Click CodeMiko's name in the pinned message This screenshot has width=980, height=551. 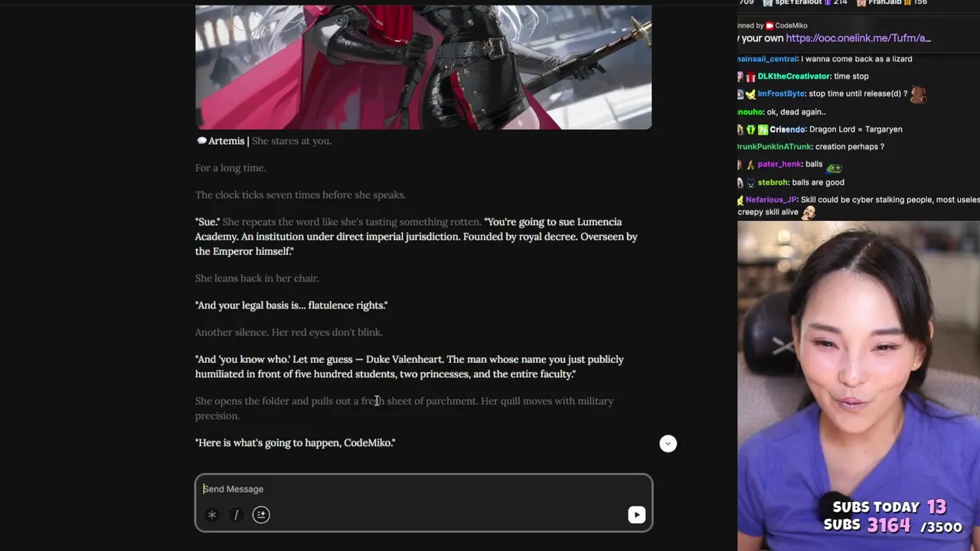click(791, 25)
